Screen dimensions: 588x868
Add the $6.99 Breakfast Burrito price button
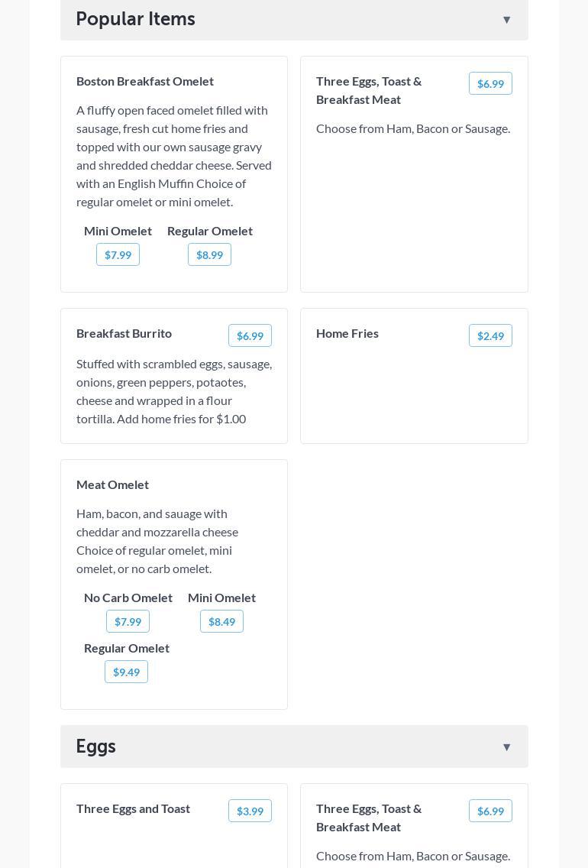click(250, 335)
